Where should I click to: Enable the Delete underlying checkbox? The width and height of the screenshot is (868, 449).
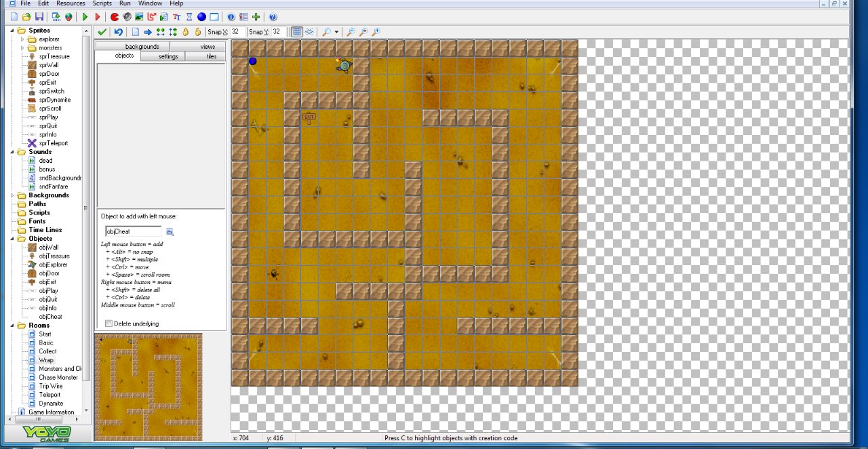tap(108, 324)
